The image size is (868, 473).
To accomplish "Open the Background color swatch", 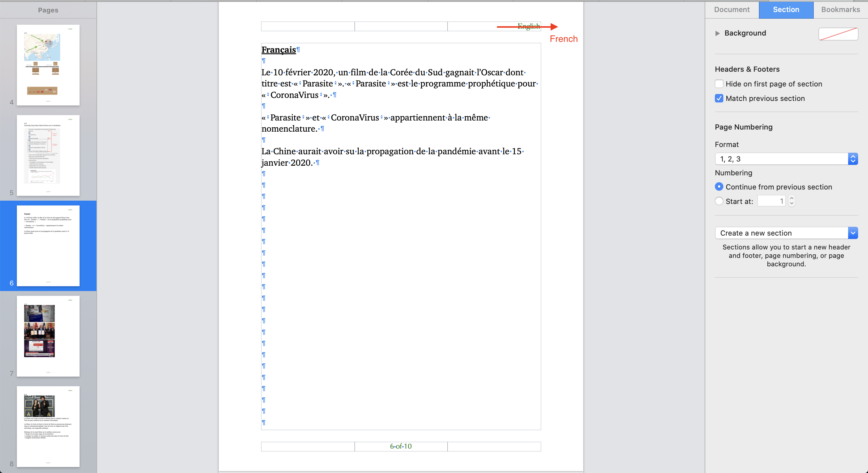I will point(838,34).
